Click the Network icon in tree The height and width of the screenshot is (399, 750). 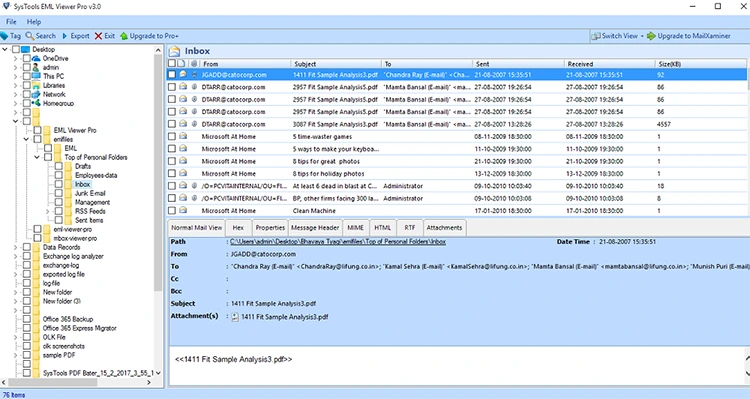36,94
